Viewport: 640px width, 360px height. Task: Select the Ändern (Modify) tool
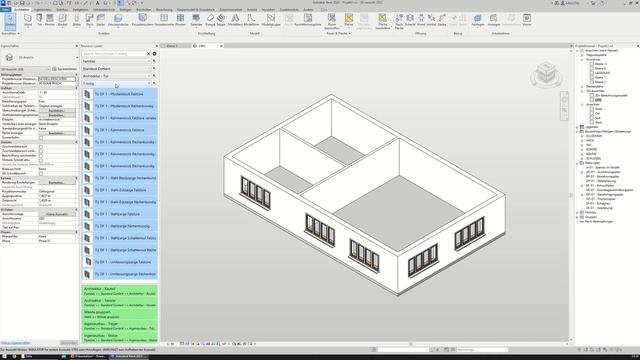10,21
